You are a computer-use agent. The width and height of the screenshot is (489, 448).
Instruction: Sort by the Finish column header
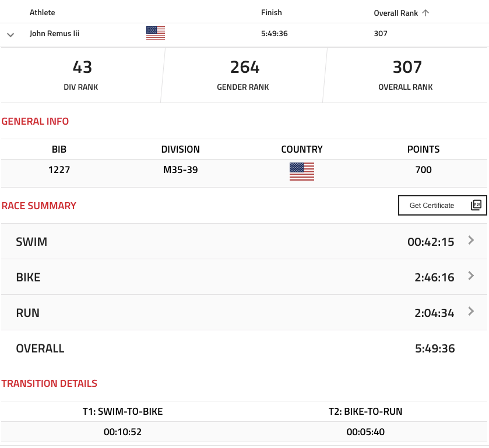[x=272, y=12]
